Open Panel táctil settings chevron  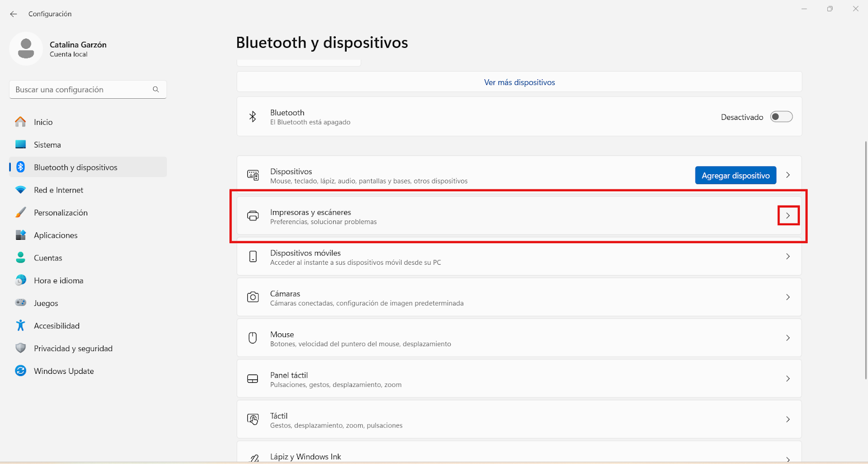pyautogui.click(x=788, y=378)
